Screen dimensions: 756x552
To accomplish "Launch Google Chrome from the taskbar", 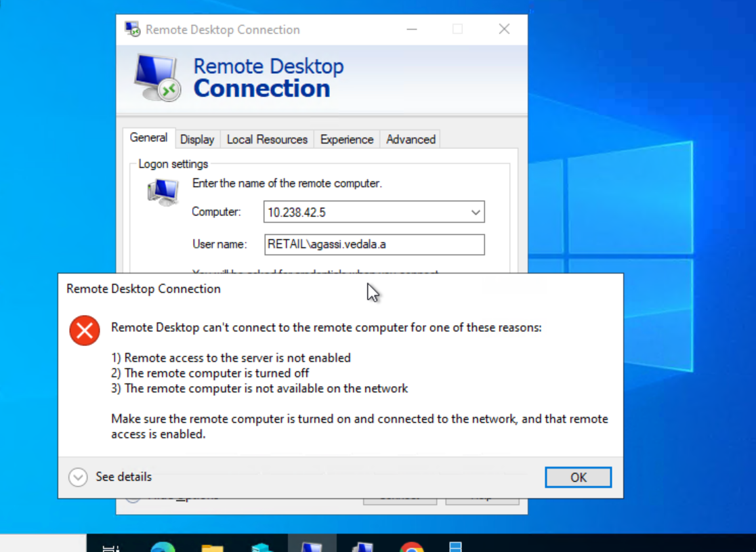I will [412, 546].
